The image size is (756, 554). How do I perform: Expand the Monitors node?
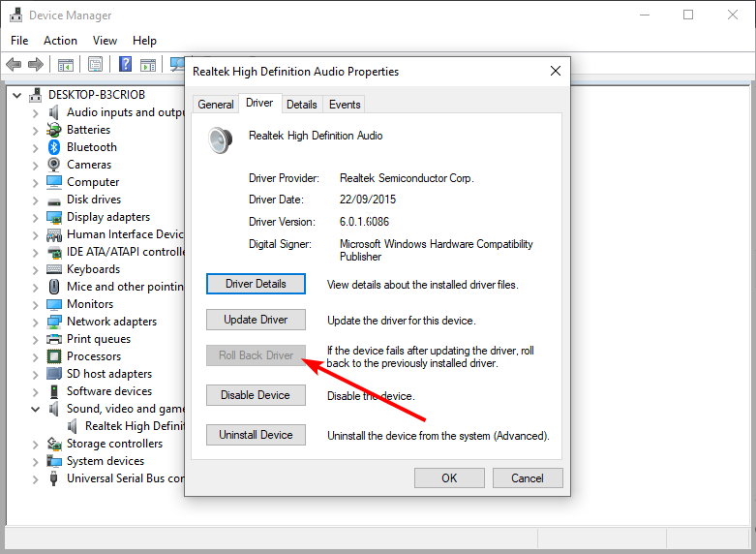pos(35,304)
